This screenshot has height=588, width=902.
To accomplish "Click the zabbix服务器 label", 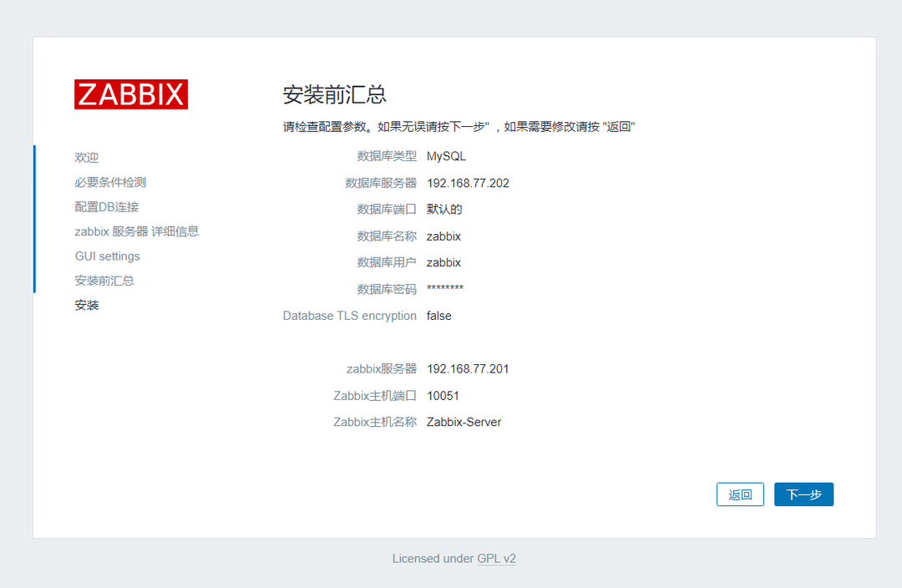I will point(382,369).
